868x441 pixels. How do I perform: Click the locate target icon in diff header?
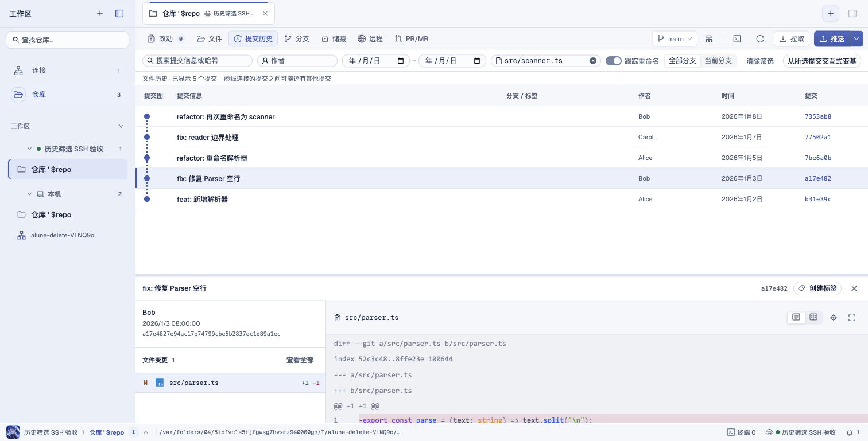[x=834, y=318]
